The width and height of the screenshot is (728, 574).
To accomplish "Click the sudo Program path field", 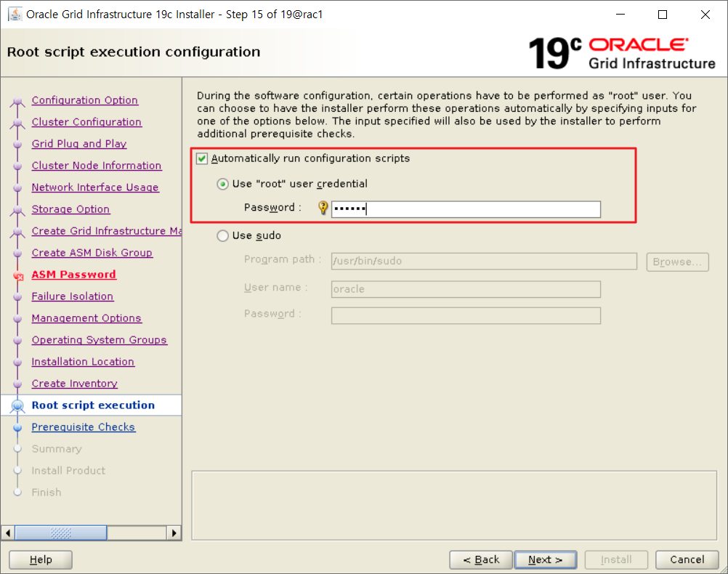I will [x=484, y=261].
